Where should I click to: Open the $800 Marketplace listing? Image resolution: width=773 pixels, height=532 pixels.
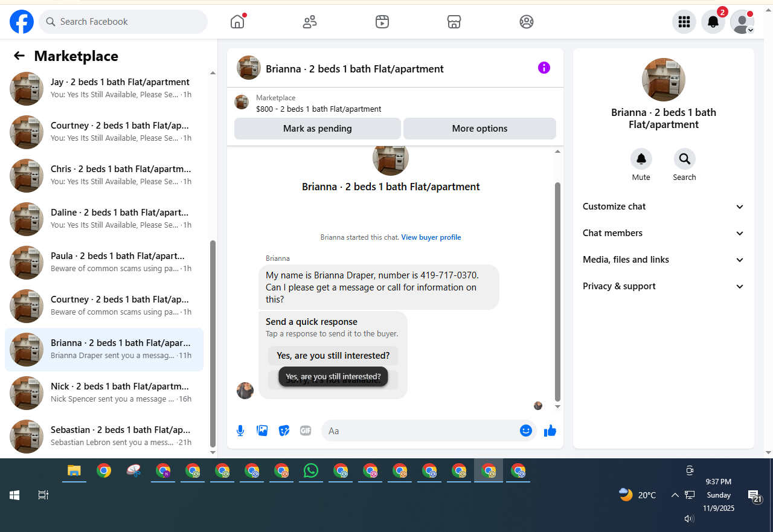(x=395, y=103)
